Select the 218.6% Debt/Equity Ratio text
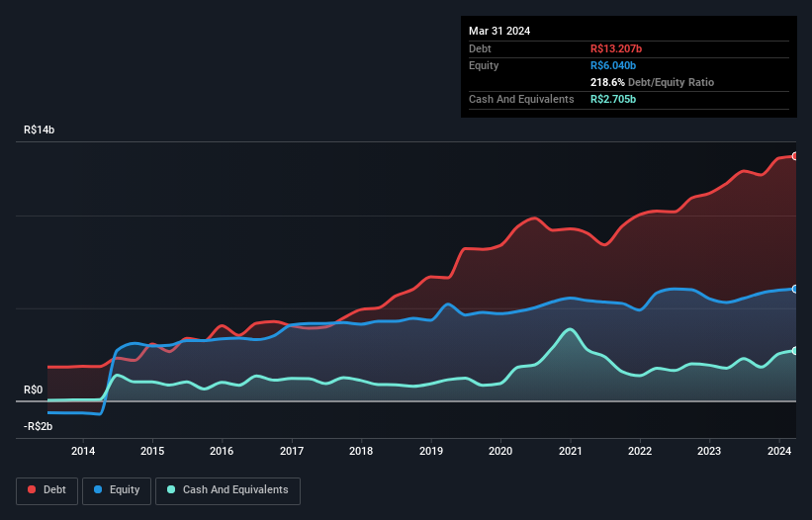 coord(652,82)
